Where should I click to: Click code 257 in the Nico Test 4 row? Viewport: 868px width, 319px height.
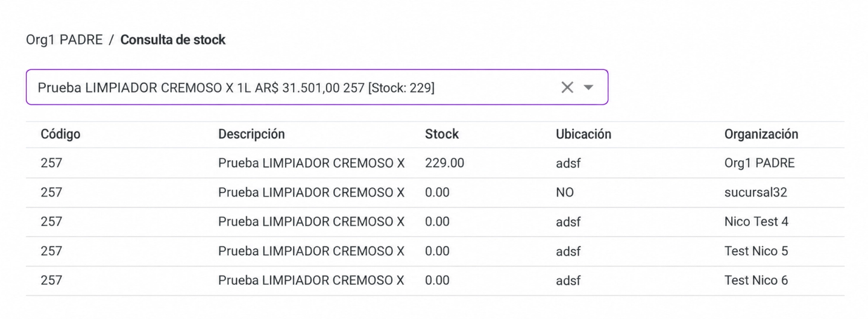click(x=51, y=221)
